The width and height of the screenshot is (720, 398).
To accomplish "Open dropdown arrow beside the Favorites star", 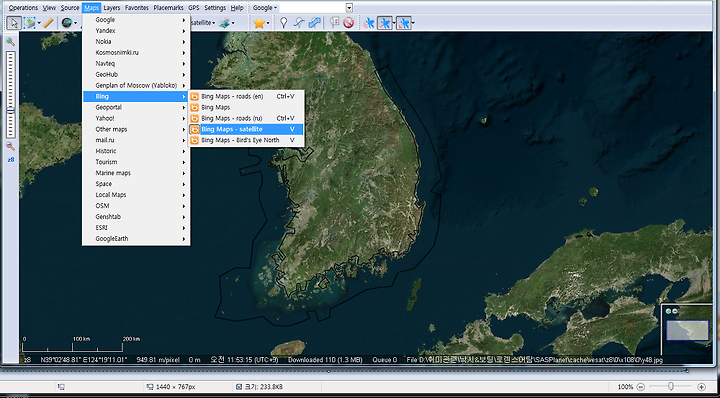I will pos(268,23).
